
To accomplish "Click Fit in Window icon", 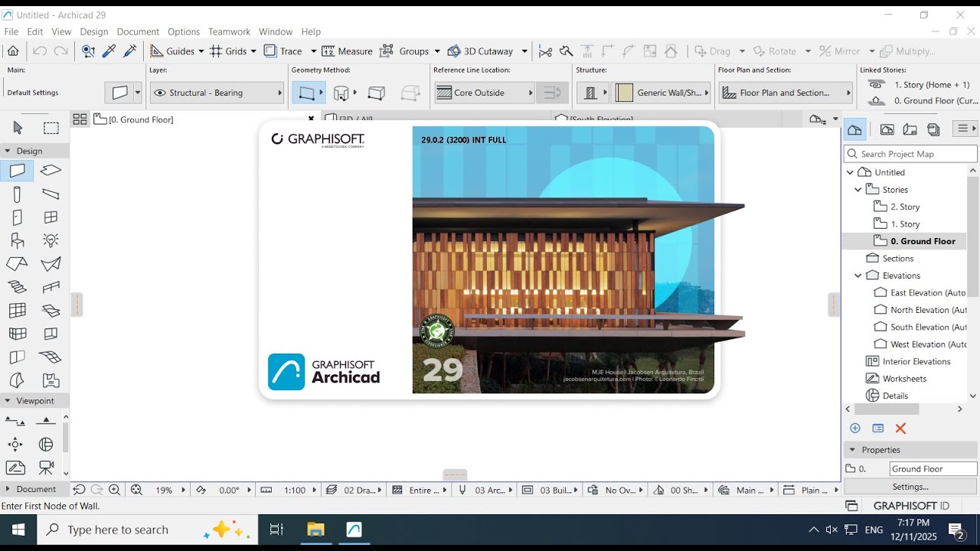I will [136, 490].
